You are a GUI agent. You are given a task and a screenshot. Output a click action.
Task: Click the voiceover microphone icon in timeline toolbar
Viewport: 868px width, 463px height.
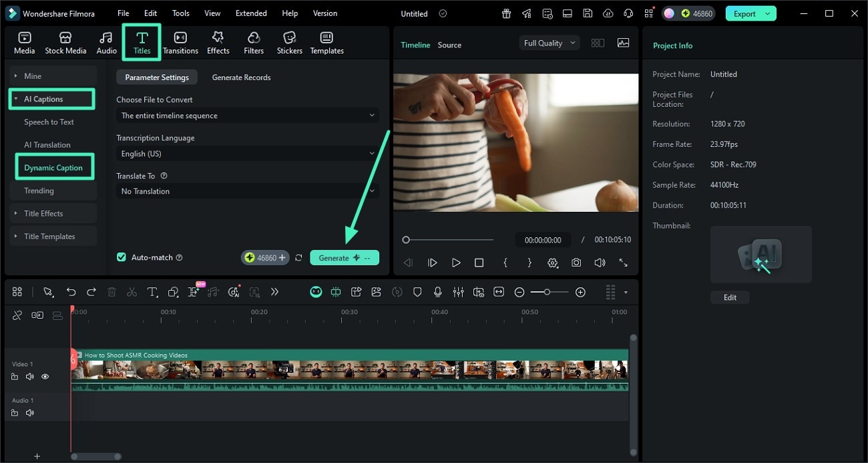coord(438,292)
